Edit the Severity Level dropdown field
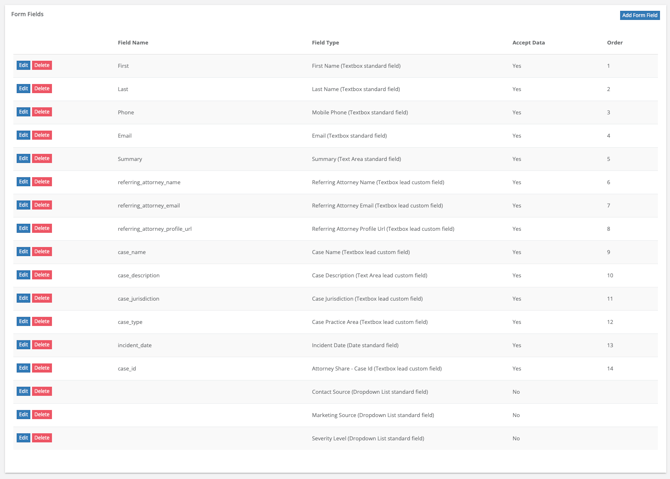The image size is (670, 479). click(x=23, y=438)
